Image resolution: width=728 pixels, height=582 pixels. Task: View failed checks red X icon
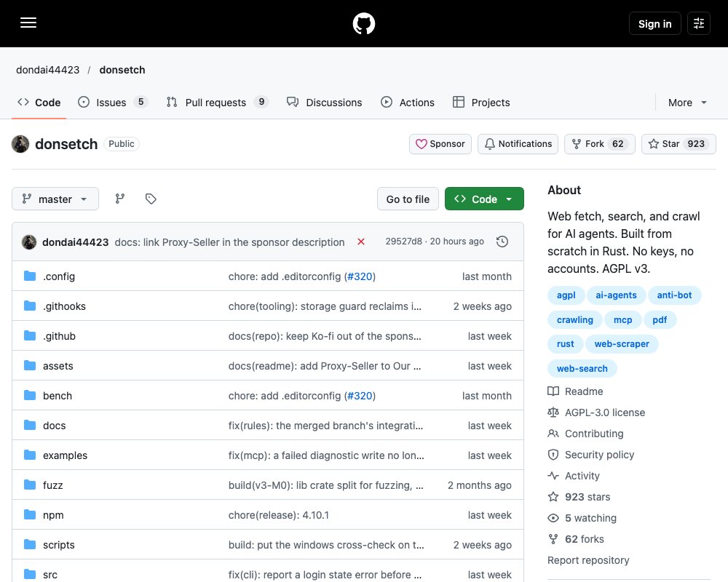[x=361, y=242]
